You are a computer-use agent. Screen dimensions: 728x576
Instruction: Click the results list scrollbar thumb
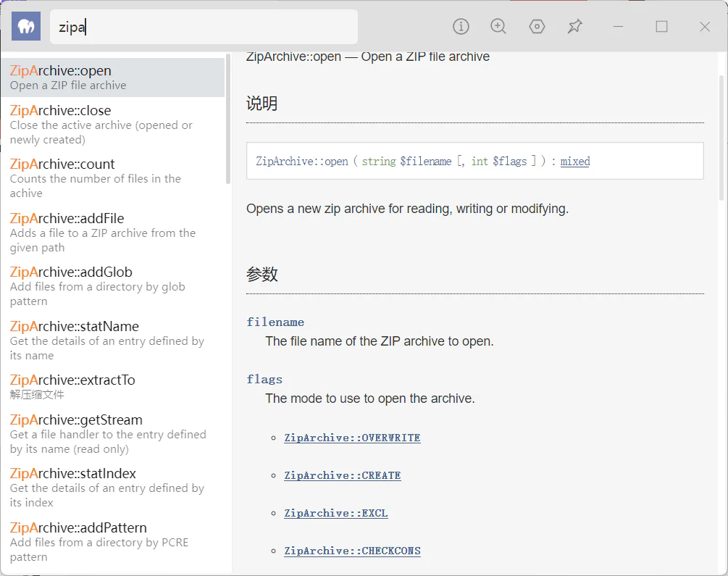[228, 119]
